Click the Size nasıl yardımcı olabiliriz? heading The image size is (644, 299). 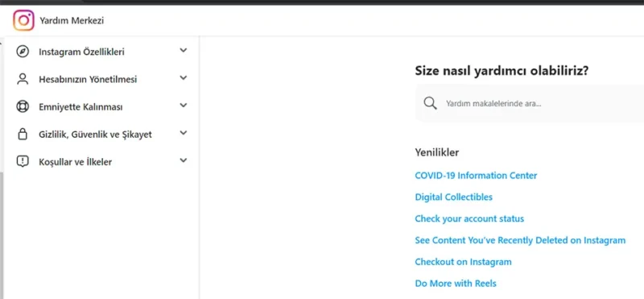pyautogui.click(x=502, y=71)
